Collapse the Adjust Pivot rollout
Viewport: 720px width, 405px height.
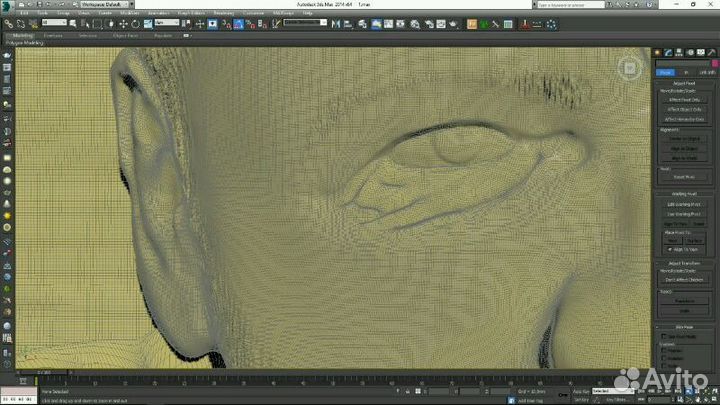pos(684,83)
